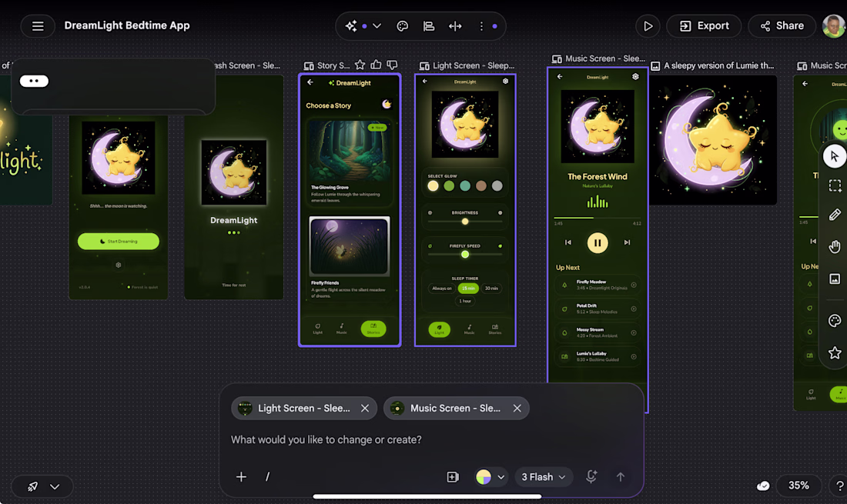Open the AI sparkle generate tool
The image size is (847, 504).
tap(351, 26)
